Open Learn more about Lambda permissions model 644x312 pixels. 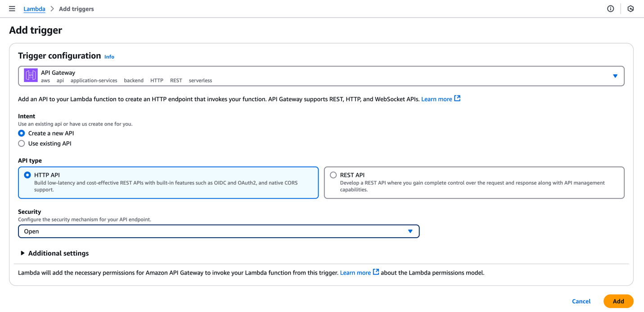[355, 273]
